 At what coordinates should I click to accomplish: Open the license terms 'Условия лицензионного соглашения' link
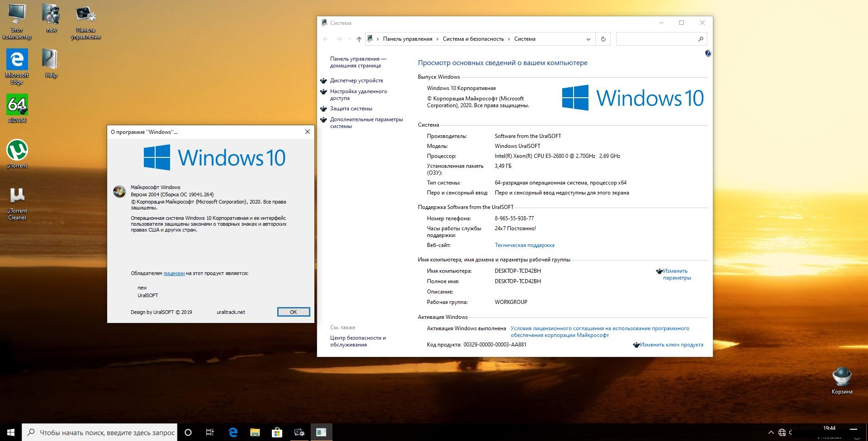(600, 332)
